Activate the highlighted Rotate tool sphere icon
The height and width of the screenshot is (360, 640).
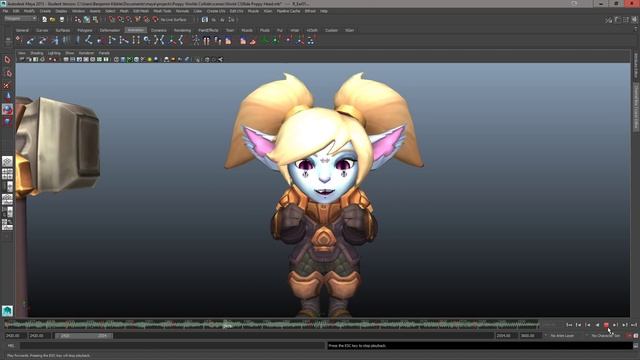coord(7,109)
